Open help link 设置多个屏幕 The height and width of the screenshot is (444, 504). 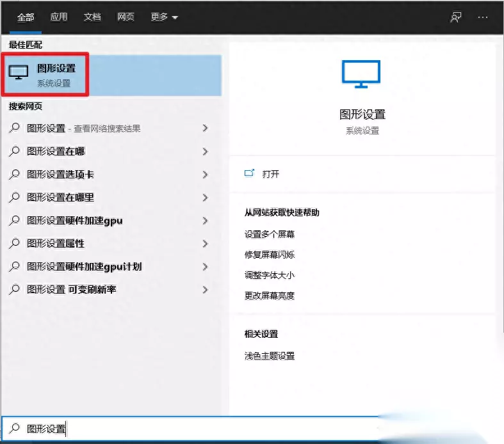click(x=270, y=234)
